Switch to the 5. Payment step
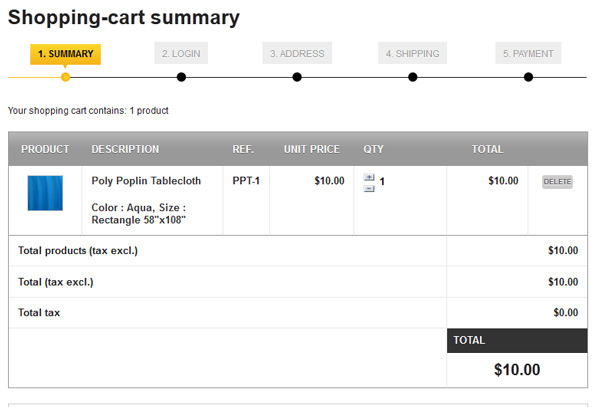600x407 pixels. 529,54
